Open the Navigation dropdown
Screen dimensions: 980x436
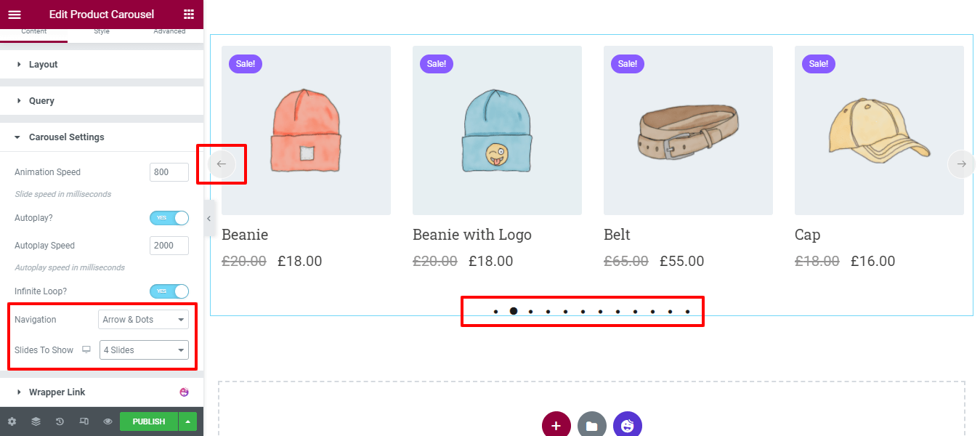tap(143, 320)
